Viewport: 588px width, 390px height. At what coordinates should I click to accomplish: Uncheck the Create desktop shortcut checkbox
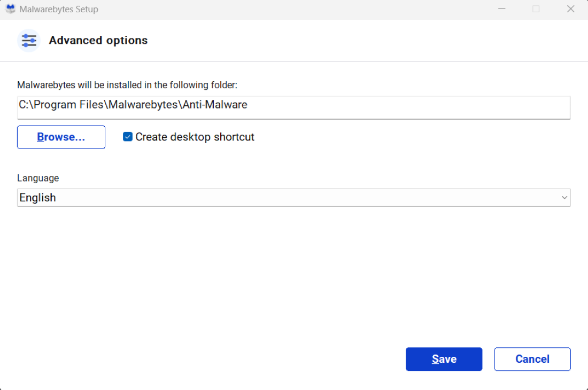pos(128,137)
